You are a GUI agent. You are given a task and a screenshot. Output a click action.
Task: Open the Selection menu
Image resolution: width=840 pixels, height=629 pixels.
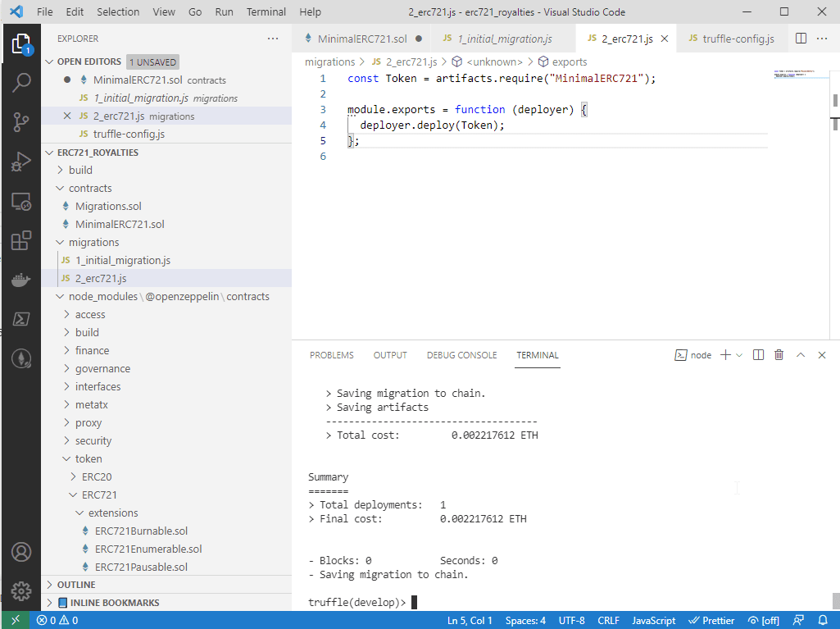118,11
